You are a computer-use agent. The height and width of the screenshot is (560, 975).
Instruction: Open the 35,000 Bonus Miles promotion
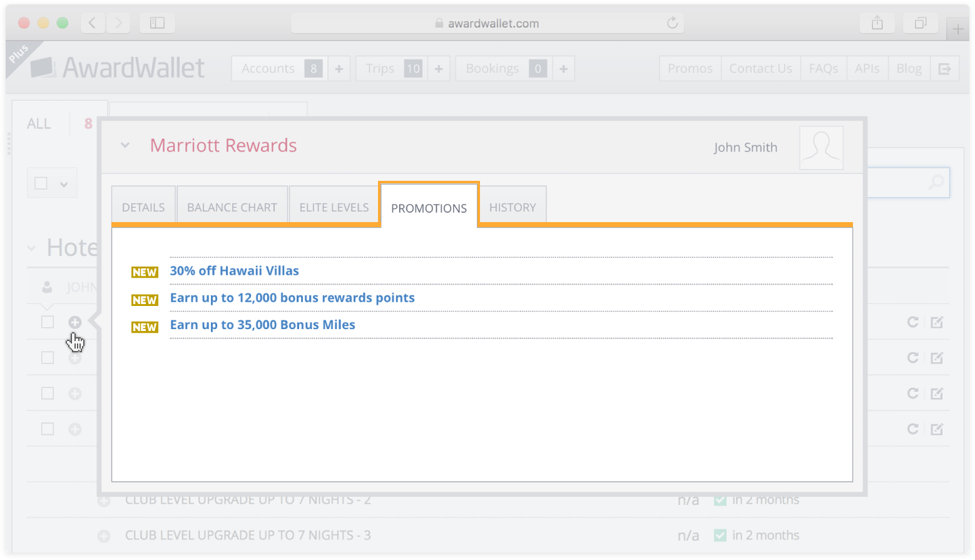point(263,325)
